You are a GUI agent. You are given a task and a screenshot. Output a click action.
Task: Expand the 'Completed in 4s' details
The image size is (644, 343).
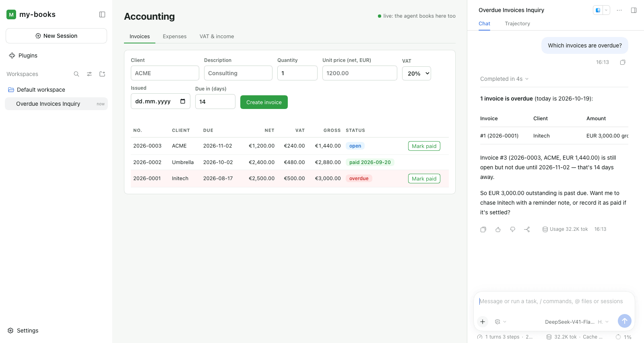point(504,79)
